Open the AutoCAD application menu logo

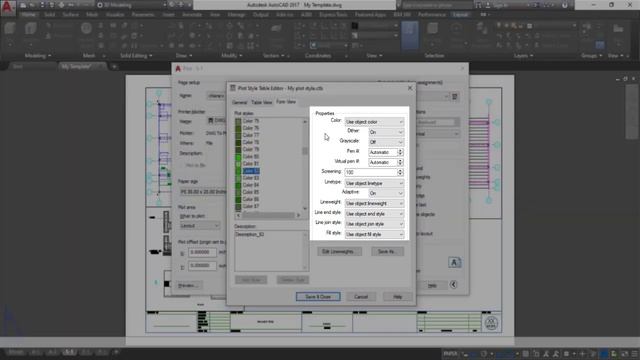tap(7, 8)
